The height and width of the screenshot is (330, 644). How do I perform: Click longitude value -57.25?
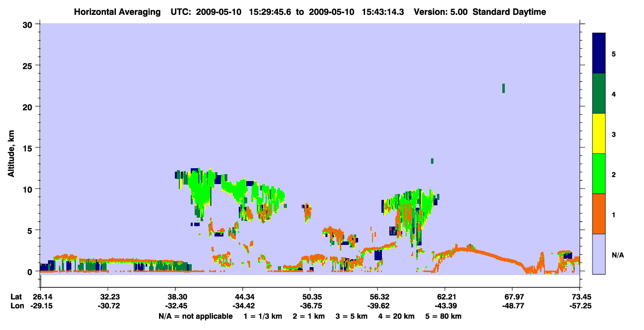click(x=580, y=306)
